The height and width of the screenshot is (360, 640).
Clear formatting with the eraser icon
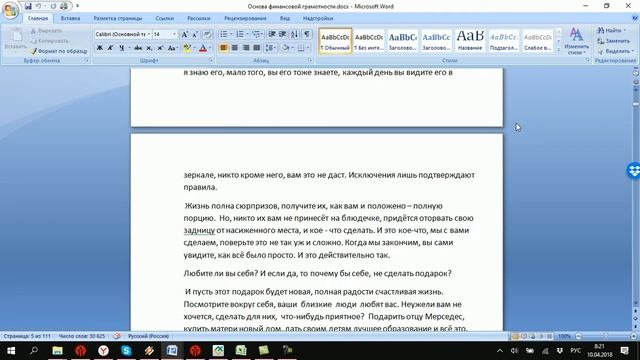tap(207, 35)
